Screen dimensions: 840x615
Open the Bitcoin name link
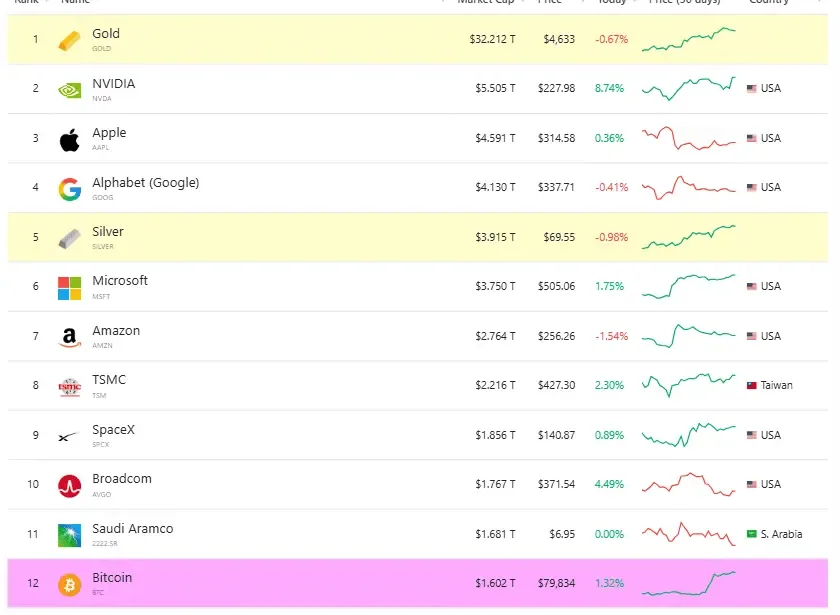(112, 578)
